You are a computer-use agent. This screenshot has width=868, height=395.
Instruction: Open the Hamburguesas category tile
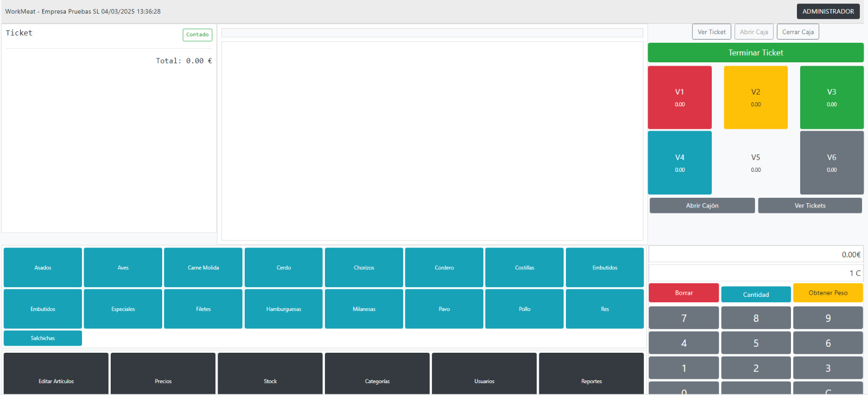[x=283, y=309]
